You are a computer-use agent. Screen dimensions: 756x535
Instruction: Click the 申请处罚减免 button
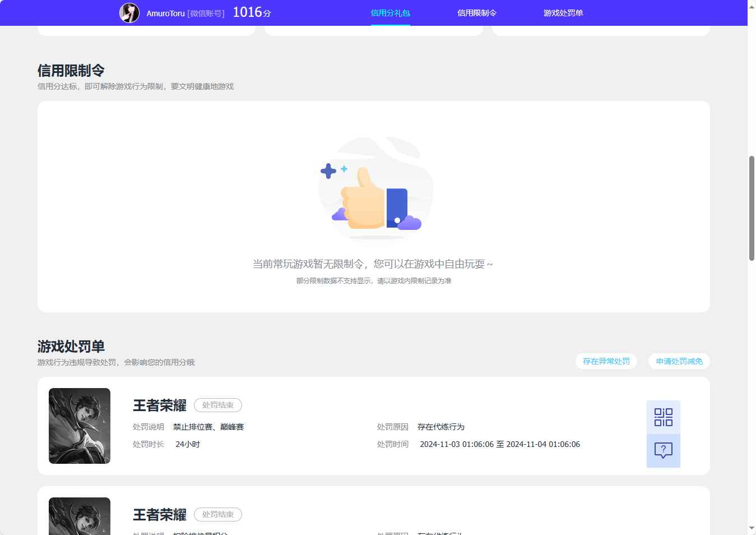coord(679,361)
